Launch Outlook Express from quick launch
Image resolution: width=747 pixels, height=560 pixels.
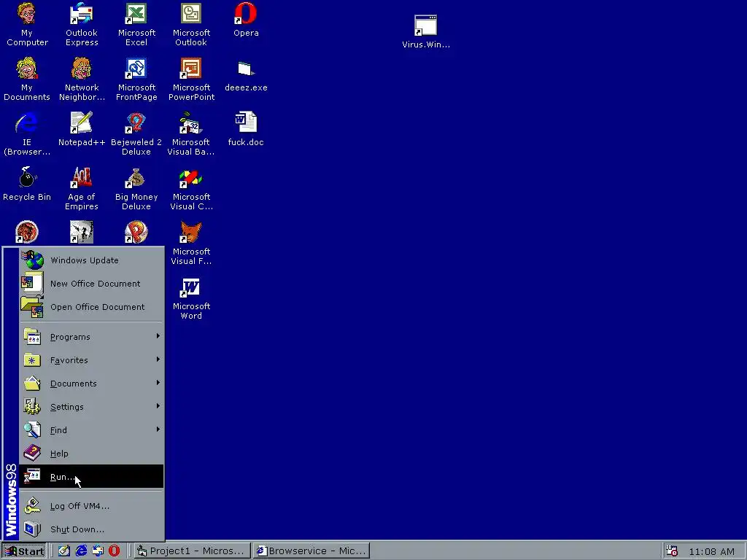point(98,551)
